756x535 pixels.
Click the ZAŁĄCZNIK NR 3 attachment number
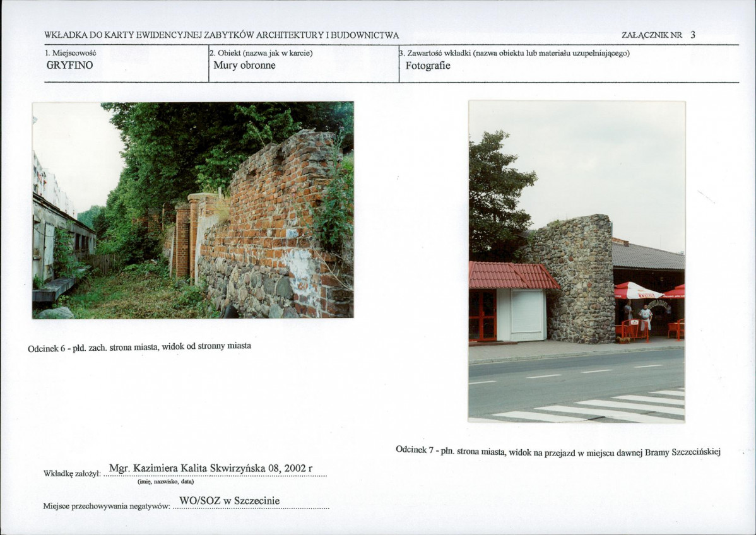[x=659, y=35]
